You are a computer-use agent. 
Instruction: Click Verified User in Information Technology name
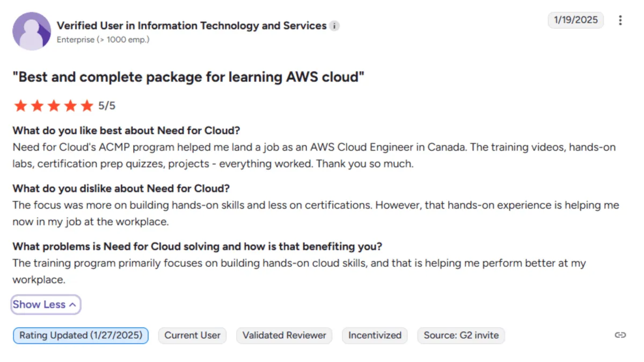pos(192,26)
